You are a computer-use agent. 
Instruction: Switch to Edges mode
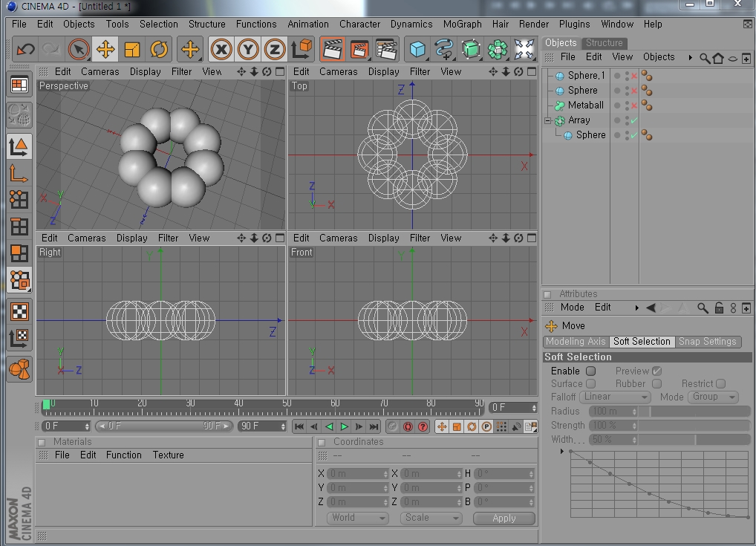(19, 227)
